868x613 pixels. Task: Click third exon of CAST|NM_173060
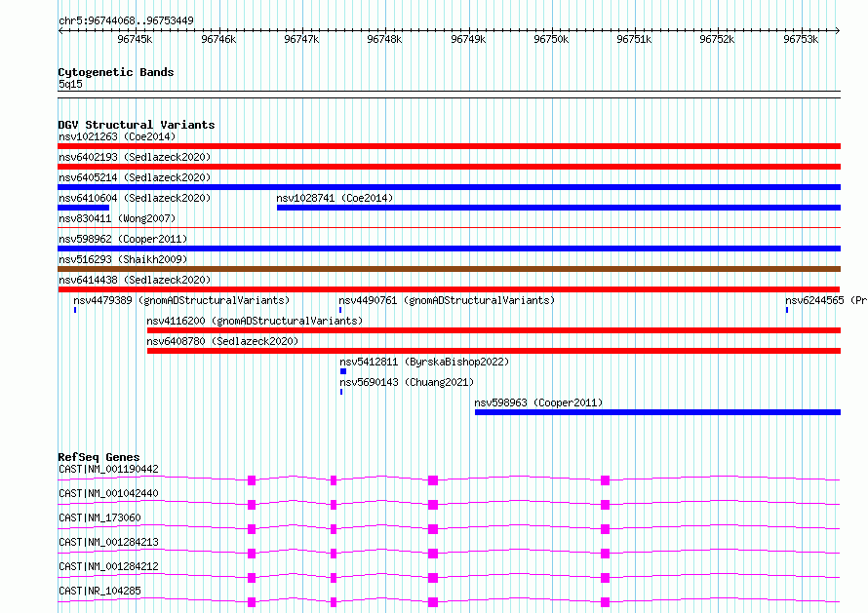[x=433, y=529]
